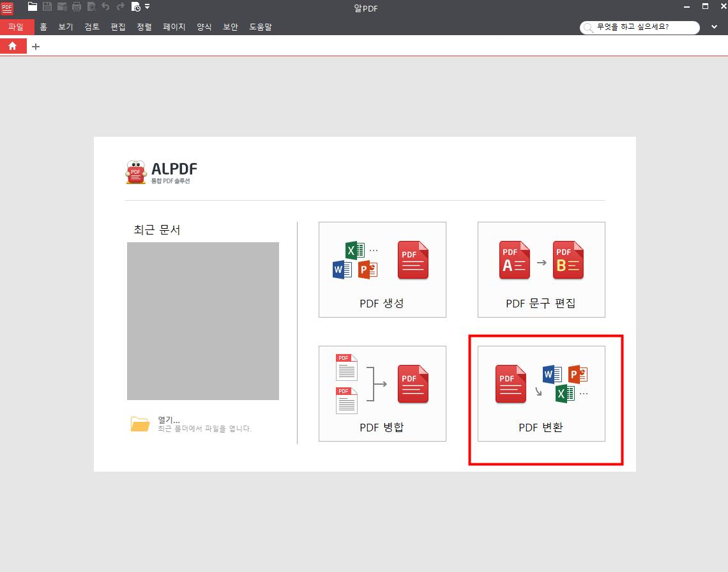Screen dimensions: 728x572
Task: Click the magnifier icon in the search box
Action: coord(588,28)
